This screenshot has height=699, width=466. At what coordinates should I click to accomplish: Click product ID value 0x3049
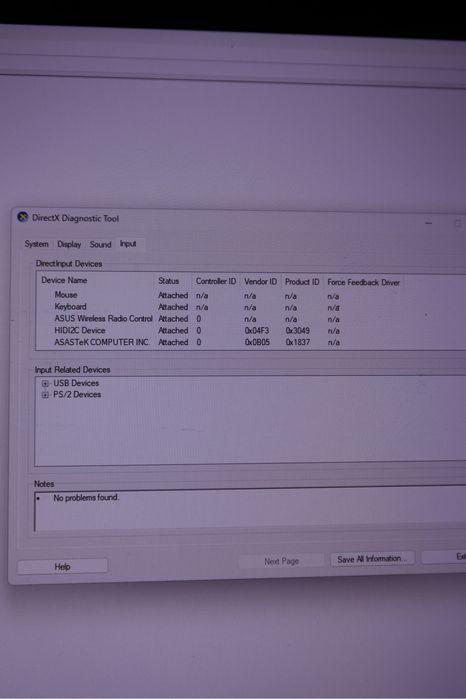297,331
